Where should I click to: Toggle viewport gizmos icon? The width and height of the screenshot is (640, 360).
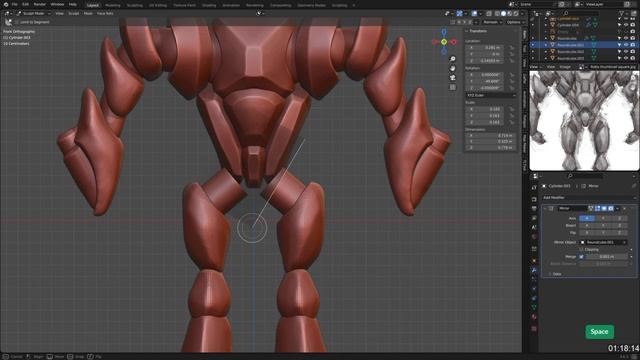click(460, 13)
